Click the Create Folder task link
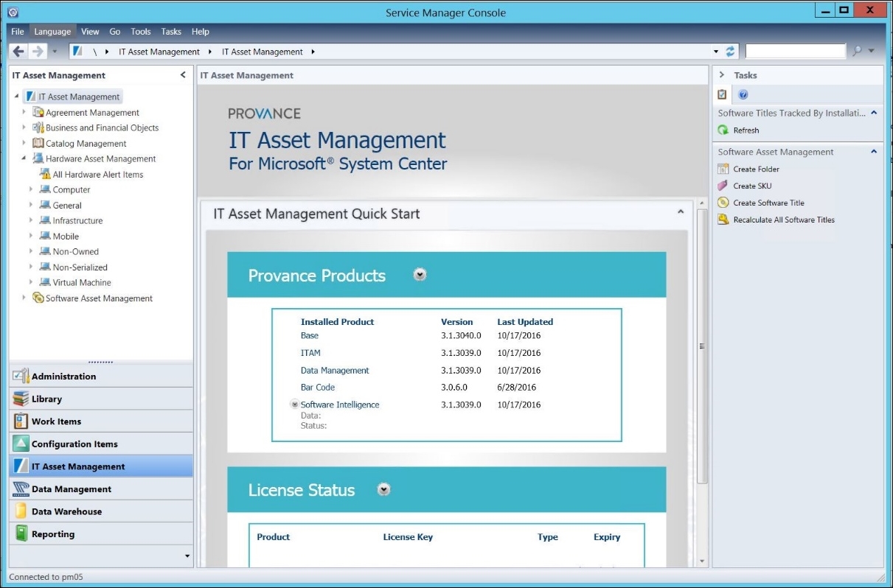This screenshot has height=588, width=893. 757,169
